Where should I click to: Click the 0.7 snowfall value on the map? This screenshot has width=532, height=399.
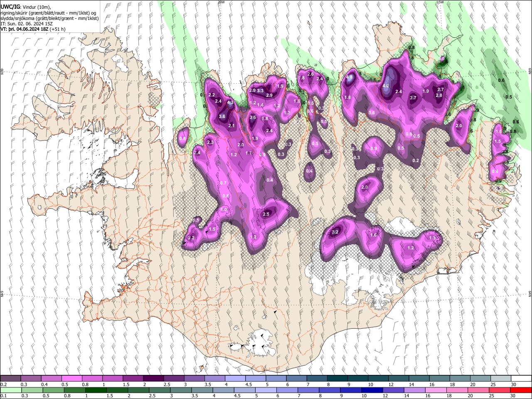pyautogui.click(x=223, y=183)
